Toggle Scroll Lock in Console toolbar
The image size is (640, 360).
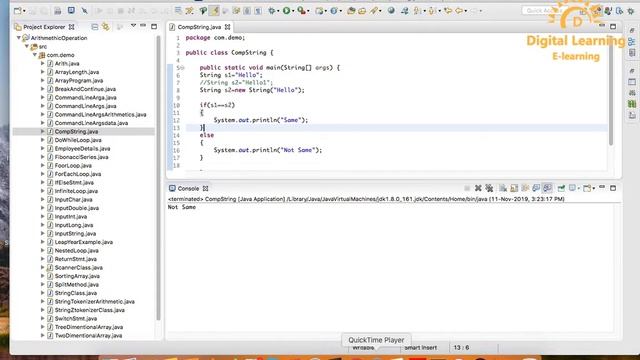click(514, 188)
